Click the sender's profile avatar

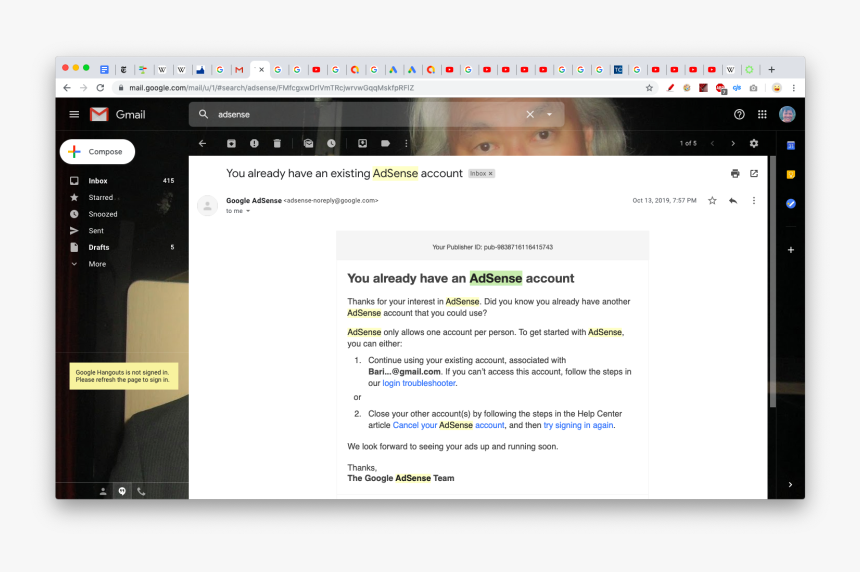point(207,206)
